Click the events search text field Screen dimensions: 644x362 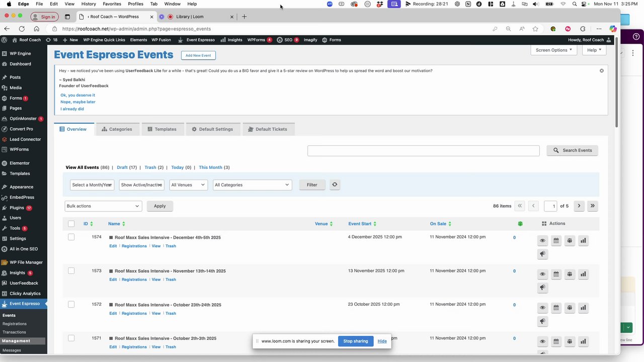(423, 150)
